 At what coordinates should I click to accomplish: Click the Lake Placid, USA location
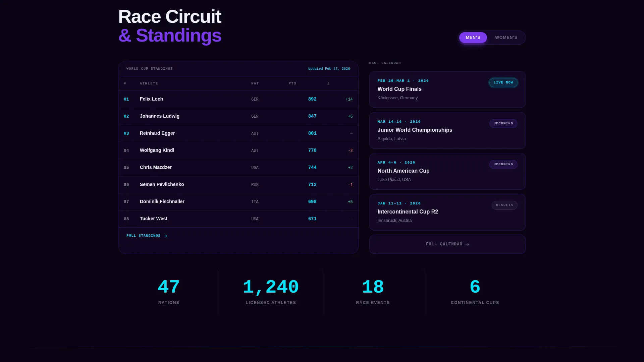(394, 180)
